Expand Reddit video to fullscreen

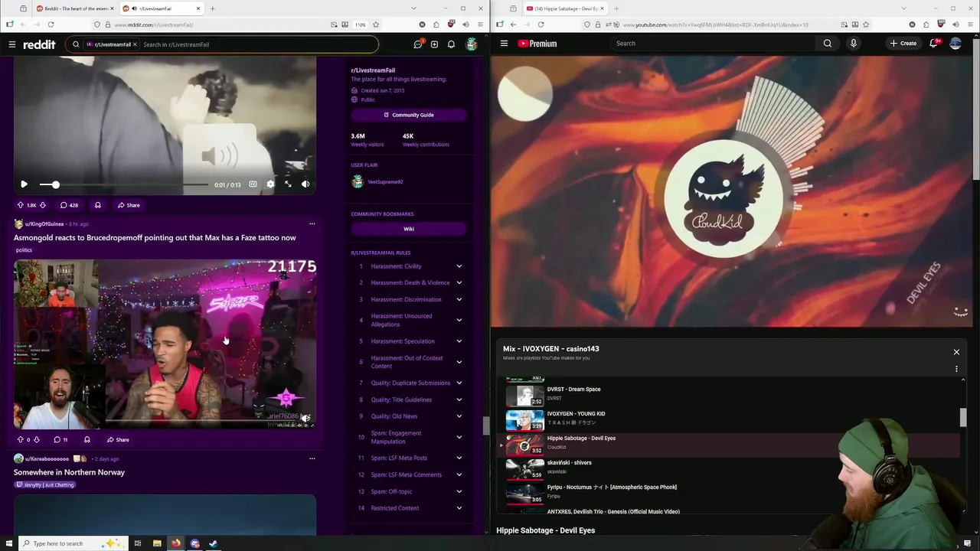coord(288,184)
